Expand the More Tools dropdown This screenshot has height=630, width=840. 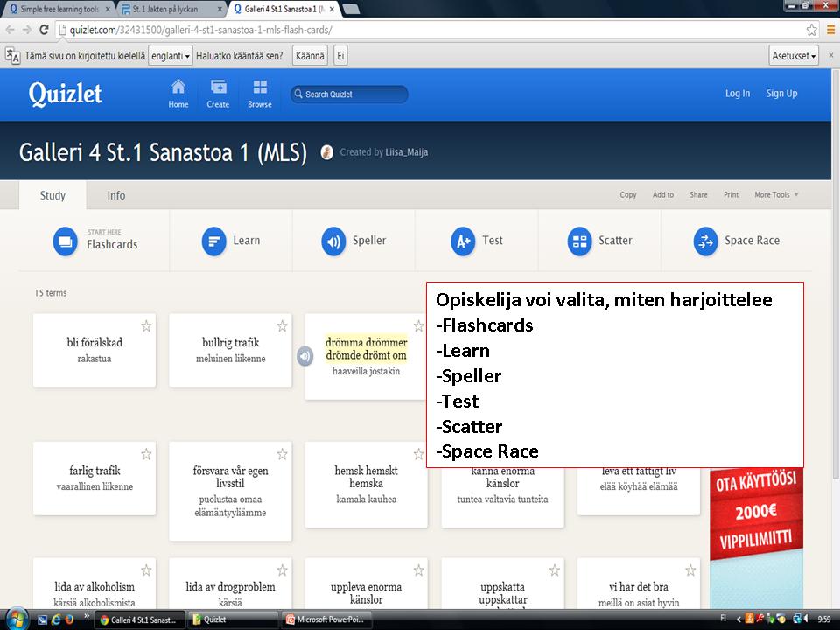(x=776, y=195)
